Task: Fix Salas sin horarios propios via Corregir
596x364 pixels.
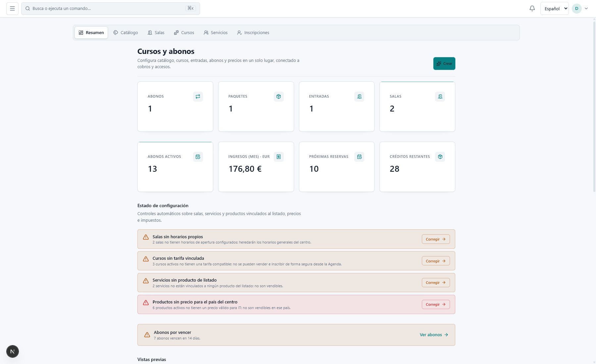Action: point(436,239)
